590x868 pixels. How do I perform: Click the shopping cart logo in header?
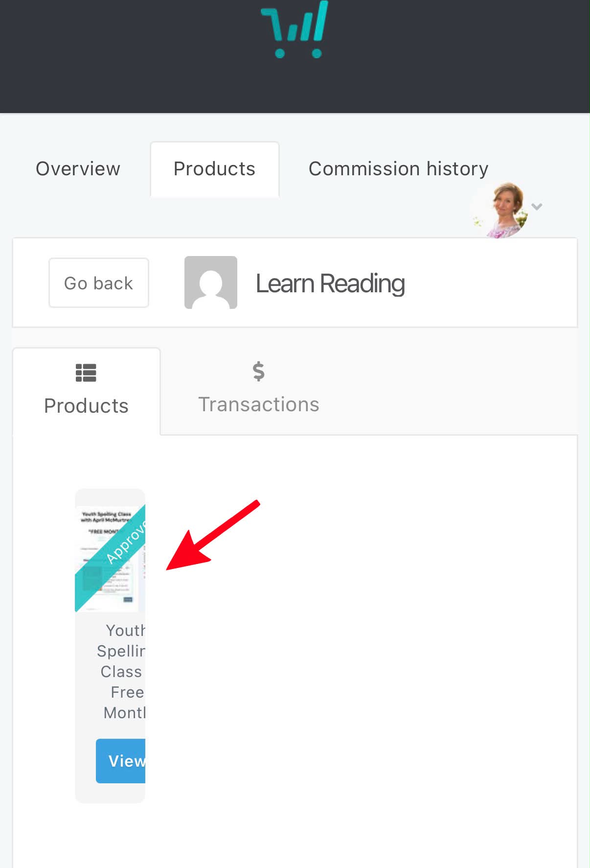(x=295, y=29)
